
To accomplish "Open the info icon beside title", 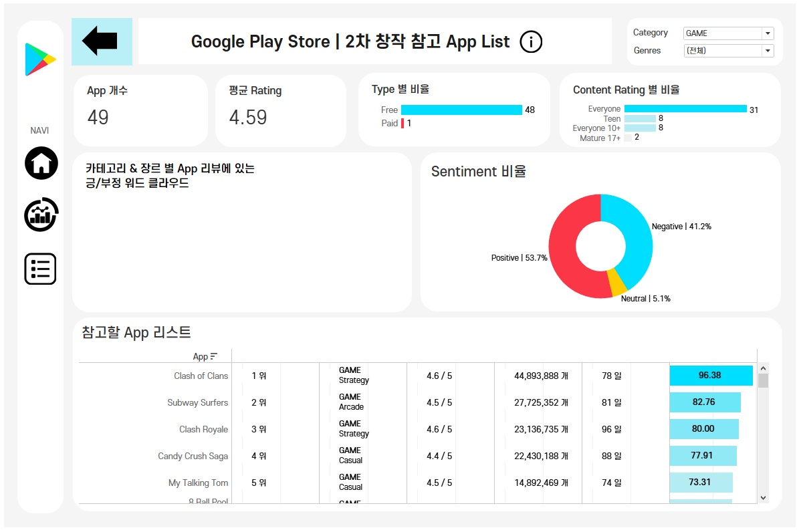I will click(x=530, y=42).
